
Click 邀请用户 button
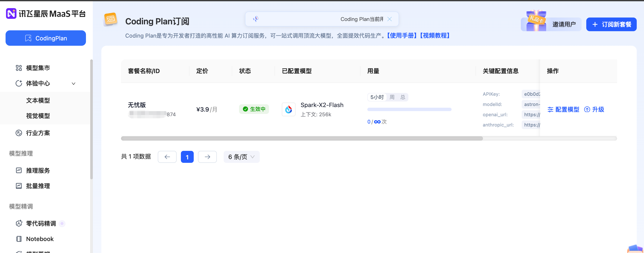coord(564,24)
